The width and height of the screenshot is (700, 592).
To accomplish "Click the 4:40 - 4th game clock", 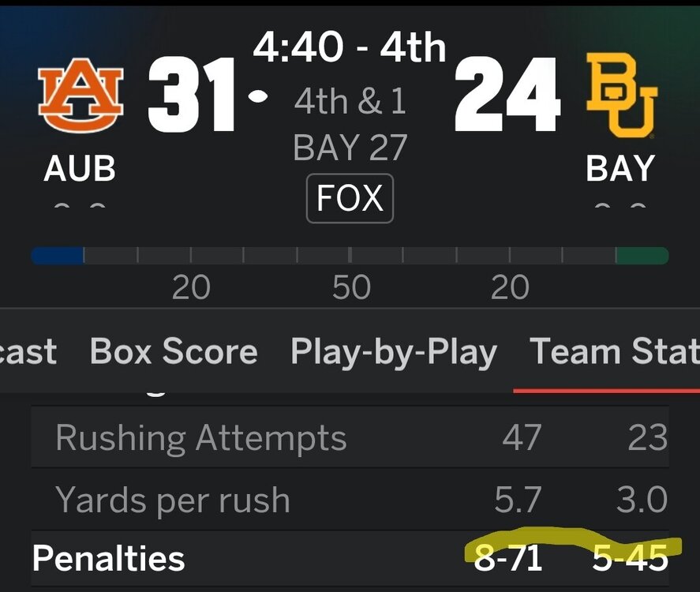I will pos(350,49).
